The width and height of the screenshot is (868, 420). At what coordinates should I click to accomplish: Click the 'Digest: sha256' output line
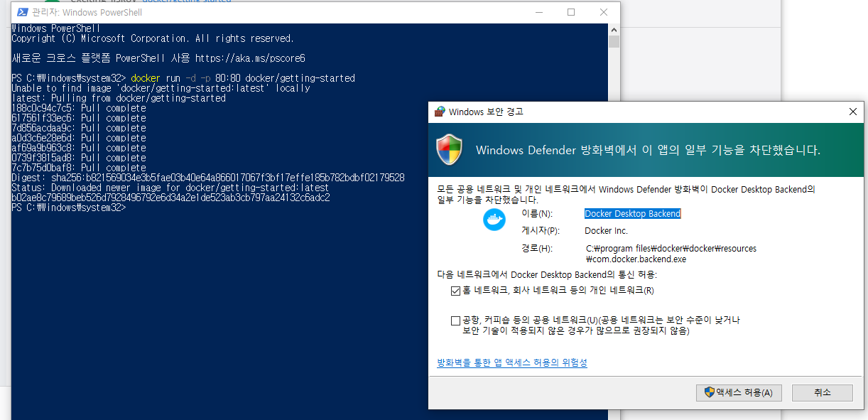click(x=208, y=178)
